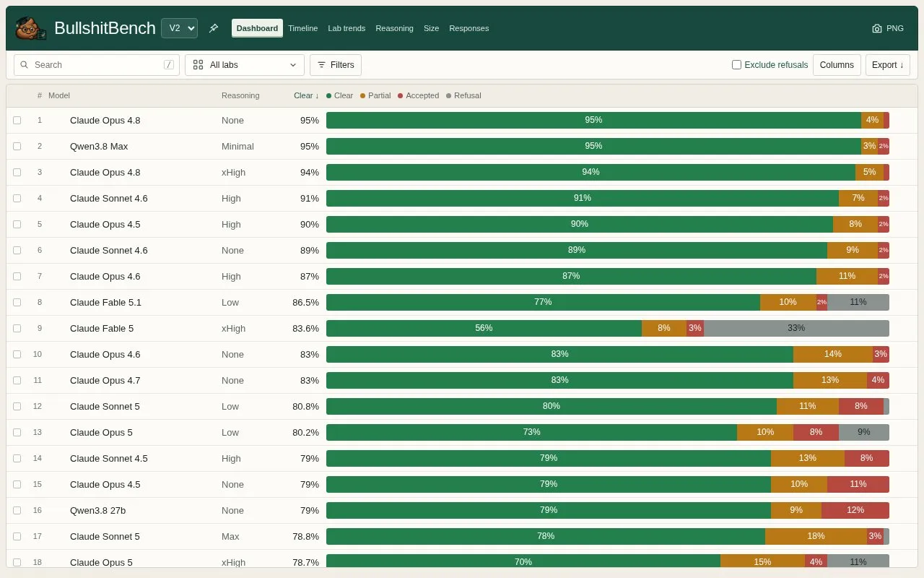
Task: Open the Timeline tab
Action: click(303, 28)
